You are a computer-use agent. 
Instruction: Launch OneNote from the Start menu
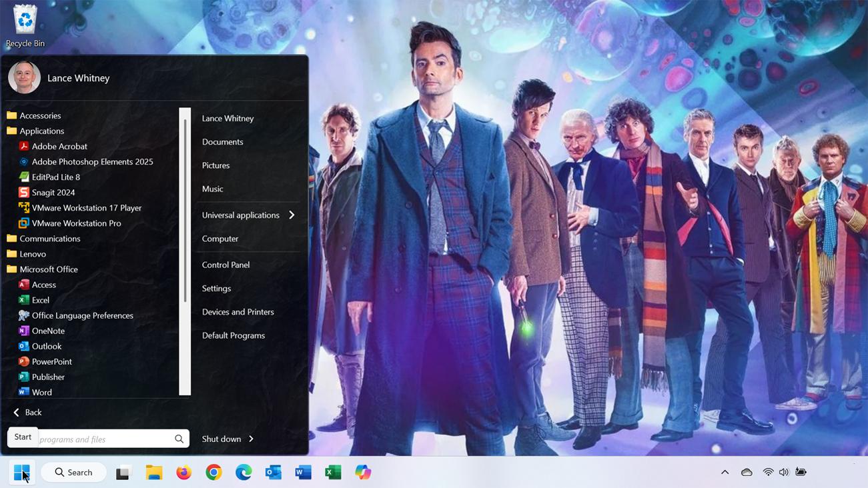(41, 331)
